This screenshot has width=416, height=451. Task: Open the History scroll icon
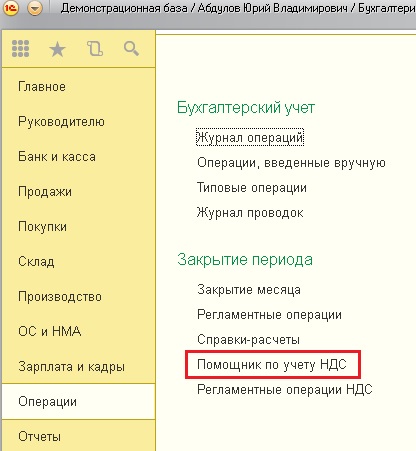point(95,49)
